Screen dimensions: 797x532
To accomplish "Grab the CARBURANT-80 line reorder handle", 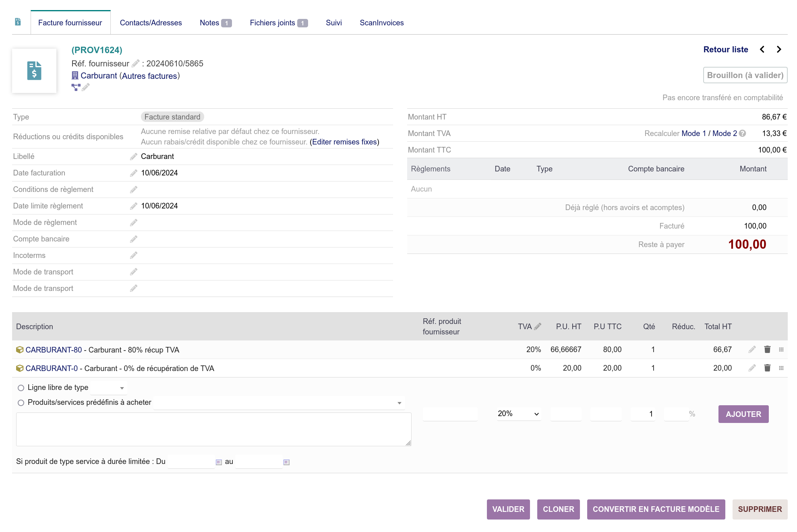I will pyautogui.click(x=781, y=350).
